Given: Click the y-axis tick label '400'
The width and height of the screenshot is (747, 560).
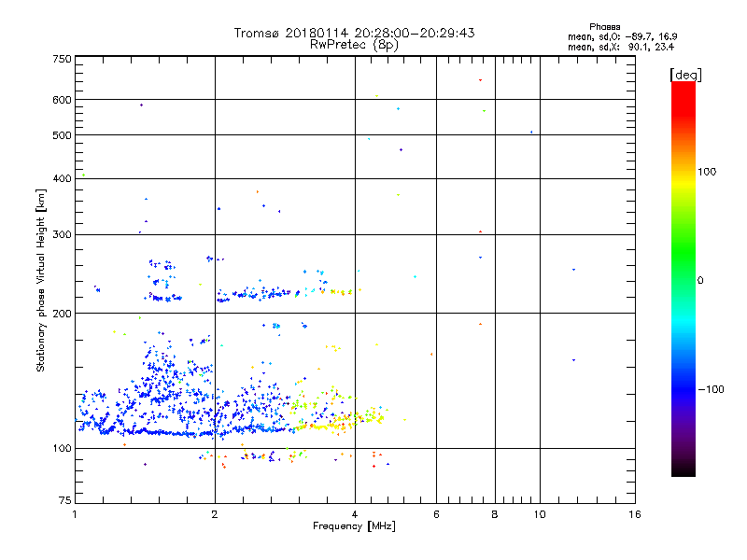Looking at the screenshot, I should pos(62,179).
